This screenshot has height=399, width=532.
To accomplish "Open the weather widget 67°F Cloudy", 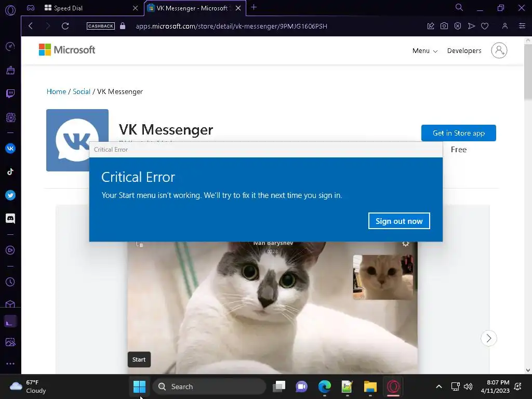I will [x=28, y=387].
